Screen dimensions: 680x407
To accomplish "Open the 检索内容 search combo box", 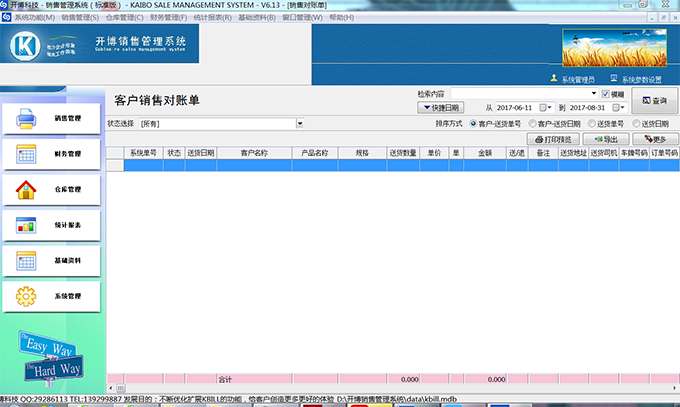I will 593,93.
